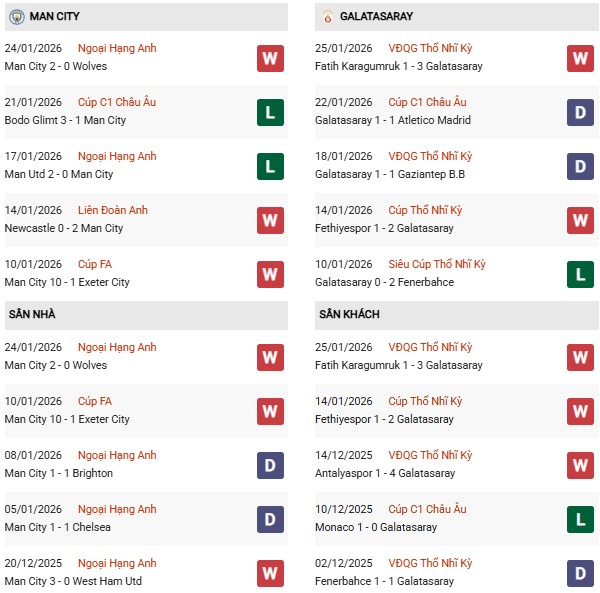Click D badge for Galatasaray vs Atletico Madrid
This screenshot has height=593, width=600.
click(x=581, y=112)
